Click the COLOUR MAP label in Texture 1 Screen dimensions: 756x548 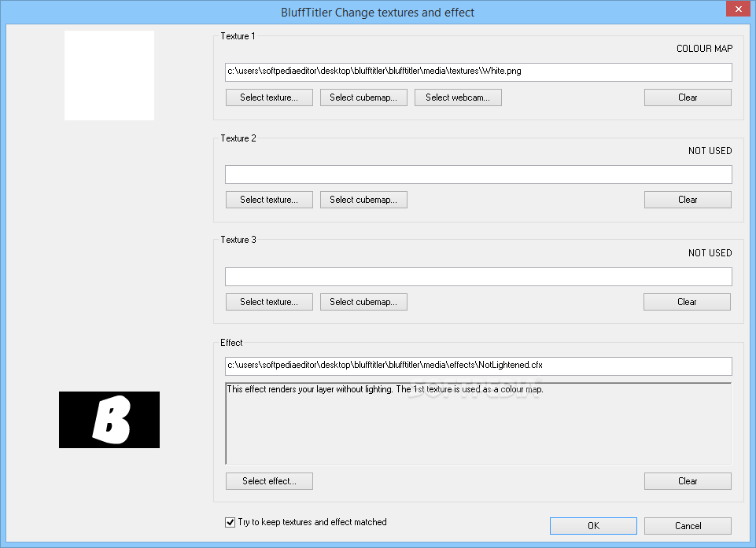[x=704, y=49]
